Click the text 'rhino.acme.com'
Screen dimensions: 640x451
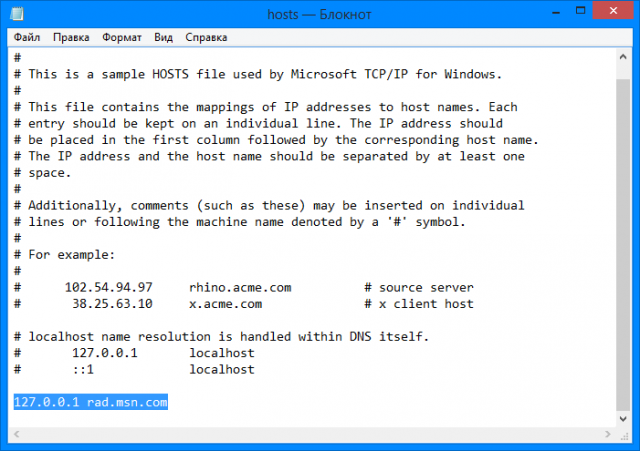point(240,288)
